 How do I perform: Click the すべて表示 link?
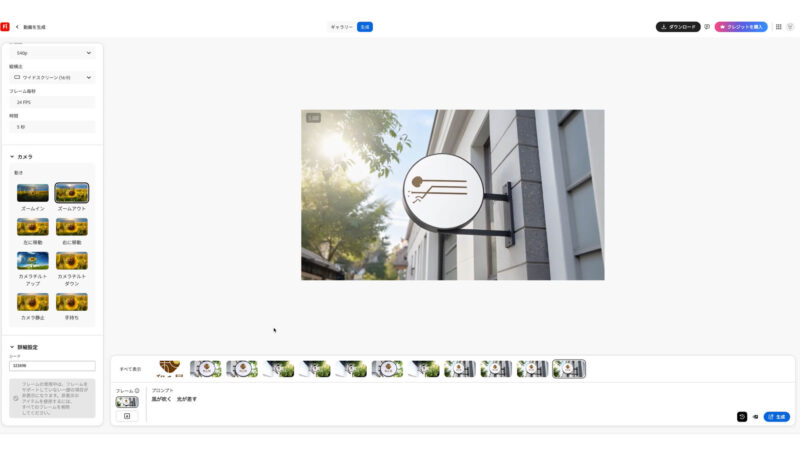point(130,369)
